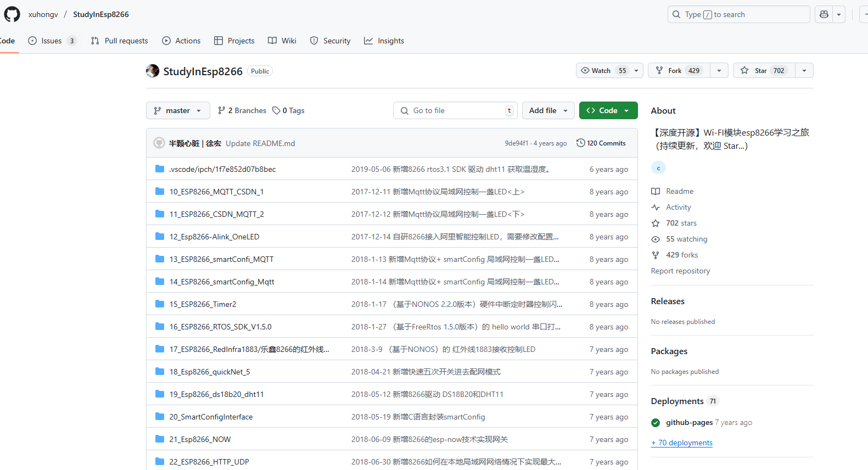The image size is (868, 470).
Task: Click the '+ 70 deployments' link
Action: coord(682,443)
